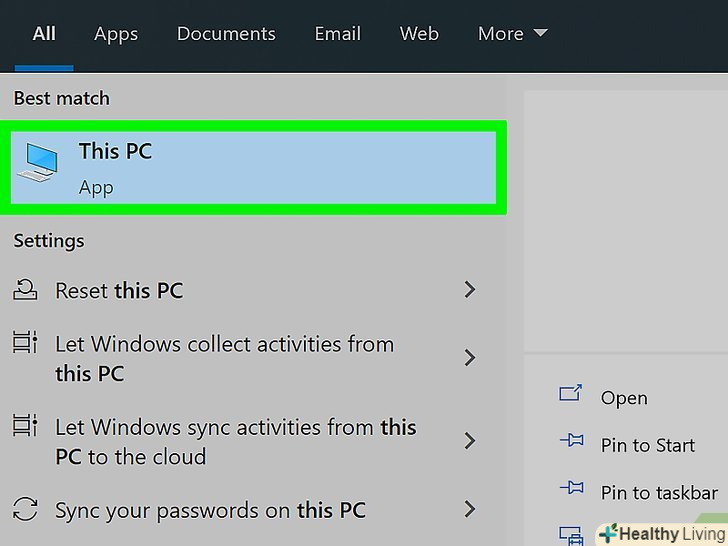Click the Pin to taskbar pin icon

pyautogui.click(x=571, y=490)
